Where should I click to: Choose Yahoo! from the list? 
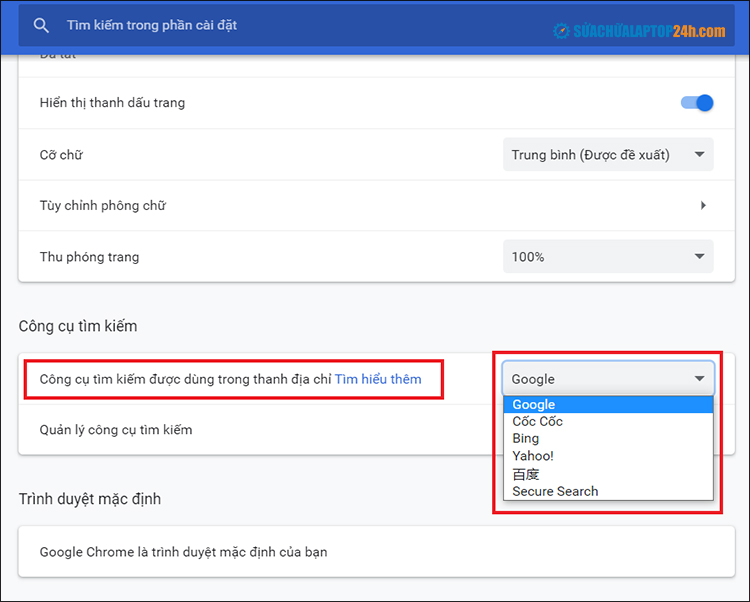[x=608, y=456]
